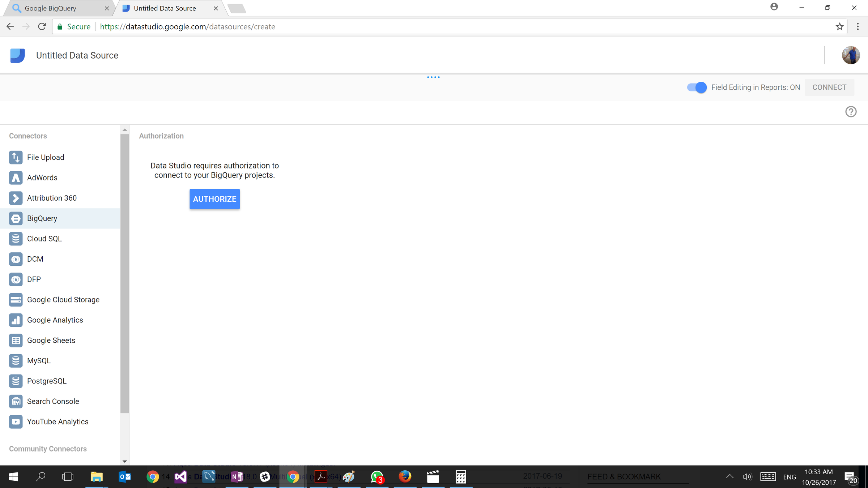This screenshot has width=868, height=488.
Task: Open the Chrome three-dot menu
Action: pyautogui.click(x=858, y=26)
